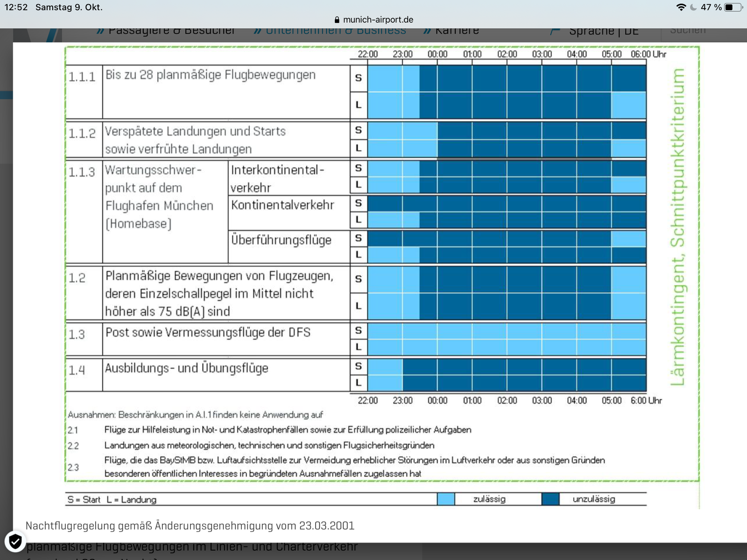Tap the Do Not Disturb moon icon
The width and height of the screenshot is (747, 560).
[x=693, y=7]
